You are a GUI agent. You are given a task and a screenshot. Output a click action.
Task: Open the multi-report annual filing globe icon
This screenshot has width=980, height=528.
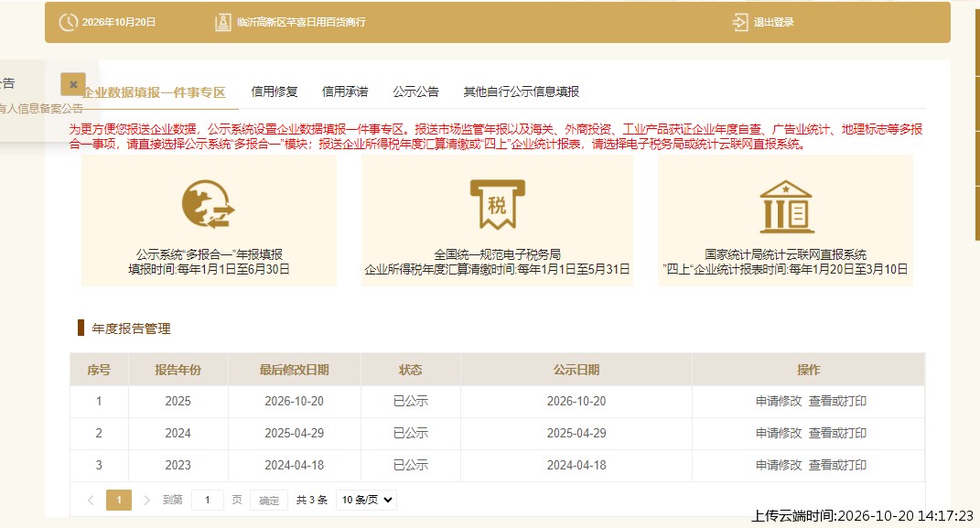208,204
